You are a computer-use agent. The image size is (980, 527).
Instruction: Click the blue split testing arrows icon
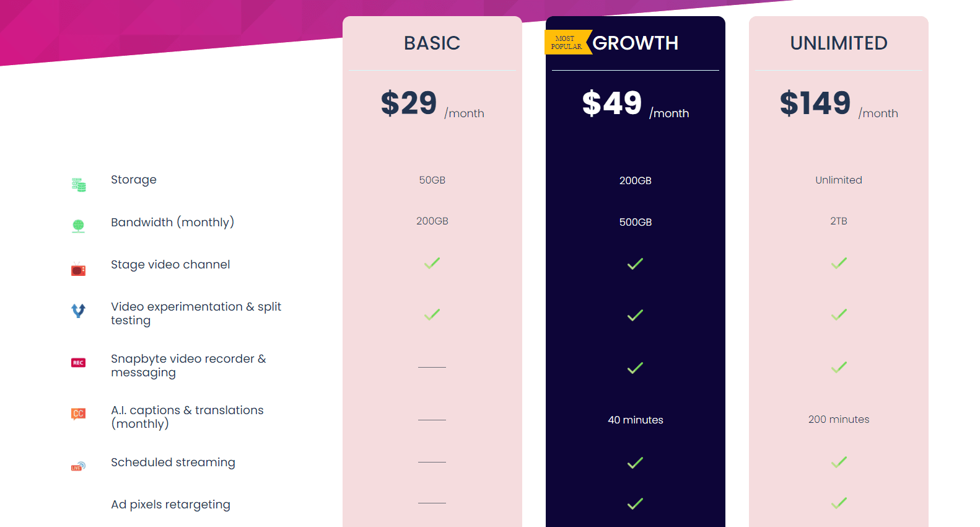pos(78,311)
